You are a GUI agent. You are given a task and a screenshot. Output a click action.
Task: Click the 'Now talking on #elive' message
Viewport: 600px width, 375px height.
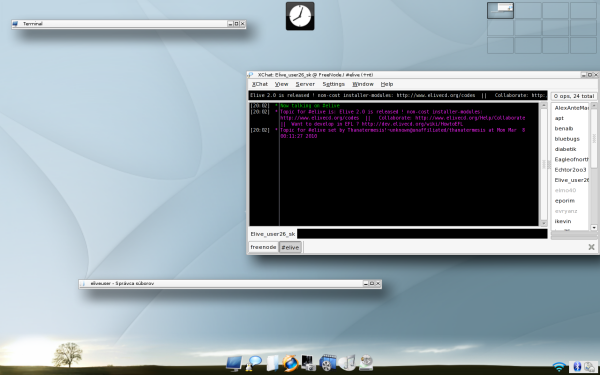pos(310,106)
